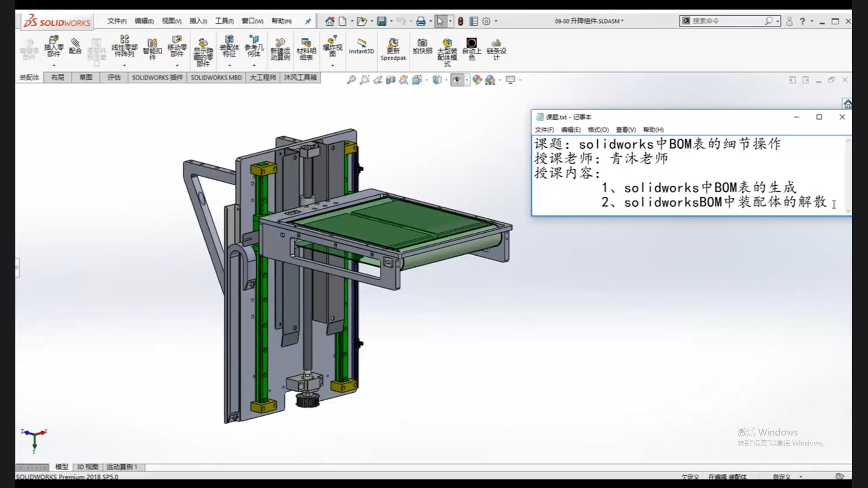Toggle Large Assembly Mode (大型装配体模式)

point(447,52)
